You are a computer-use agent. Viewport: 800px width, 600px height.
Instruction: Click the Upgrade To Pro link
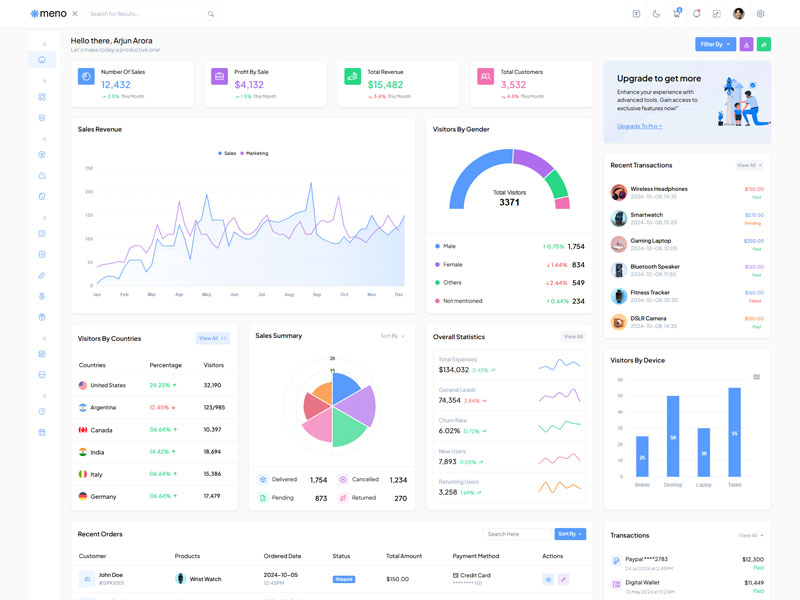639,126
